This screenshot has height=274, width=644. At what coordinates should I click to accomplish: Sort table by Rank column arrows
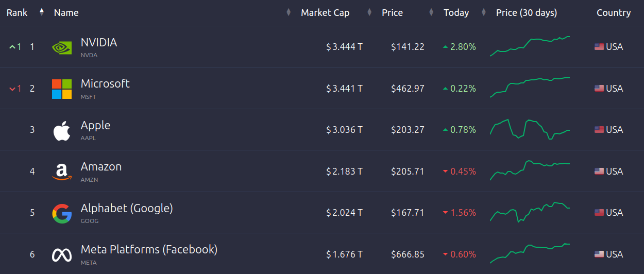pyautogui.click(x=42, y=12)
